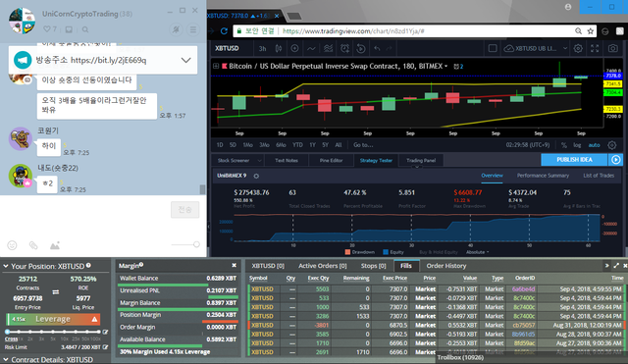
Task: Select the Order History tab
Action: coord(446,266)
